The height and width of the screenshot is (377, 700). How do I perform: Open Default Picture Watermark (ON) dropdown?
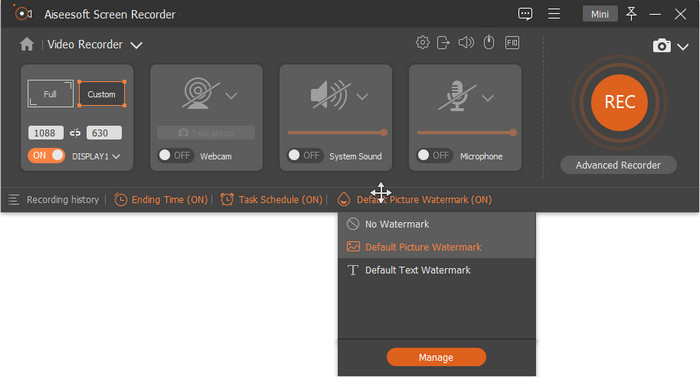tap(424, 200)
